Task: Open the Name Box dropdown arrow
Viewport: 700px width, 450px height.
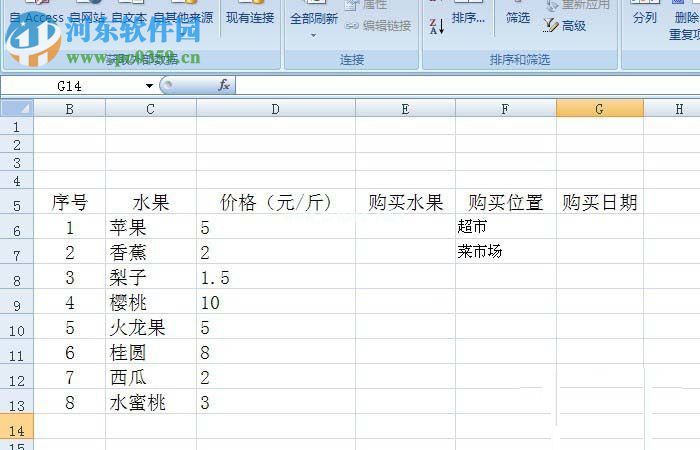Action: [149, 86]
